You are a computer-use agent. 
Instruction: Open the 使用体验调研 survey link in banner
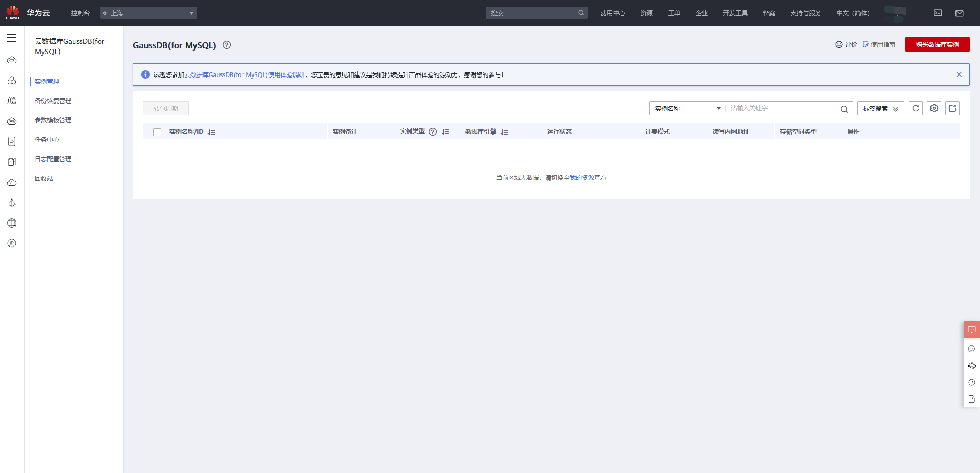pos(244,74)
